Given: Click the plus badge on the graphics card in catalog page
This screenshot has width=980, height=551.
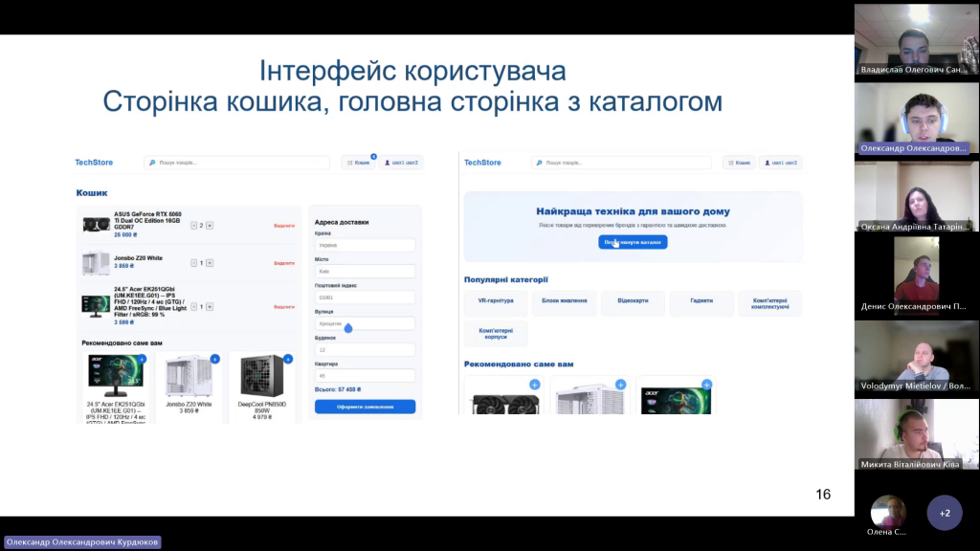Looking at the screenshot, I should (534, 385).
